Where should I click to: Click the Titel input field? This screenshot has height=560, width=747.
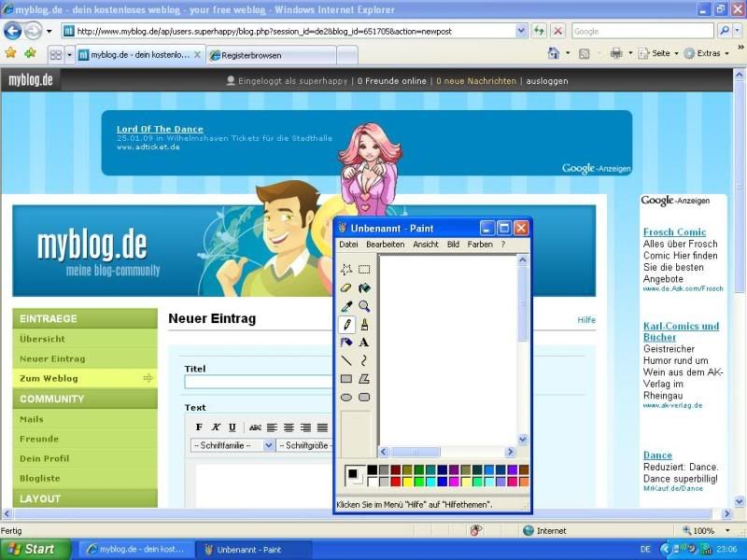(259, 382)
